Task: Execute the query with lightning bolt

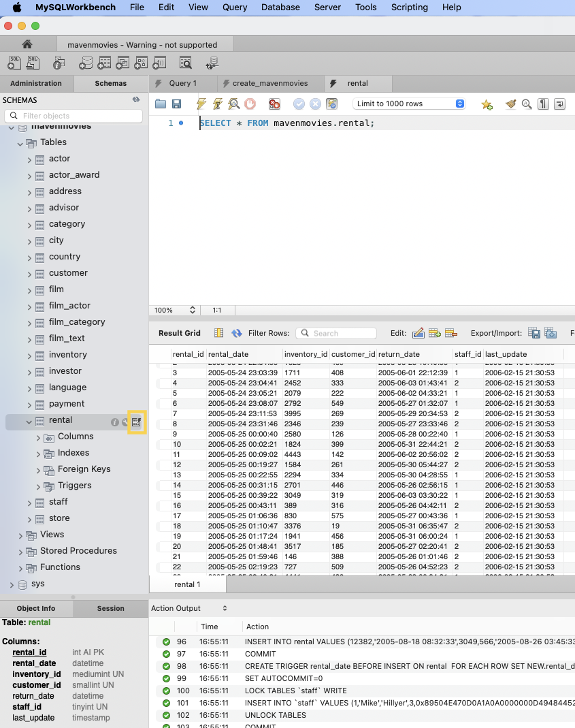Action: coord(201,104)
